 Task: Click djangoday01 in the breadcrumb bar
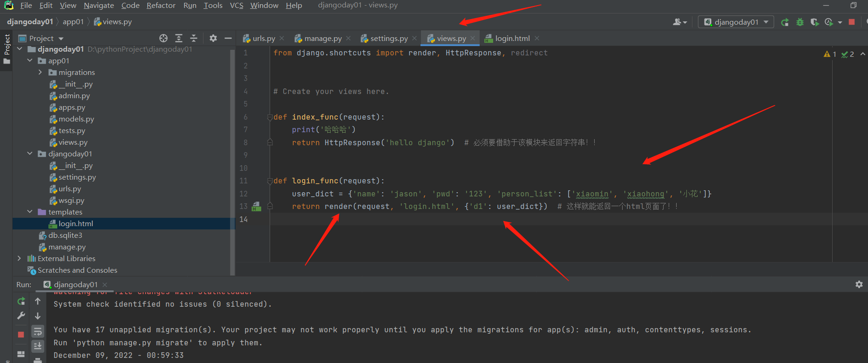[30, 22]
